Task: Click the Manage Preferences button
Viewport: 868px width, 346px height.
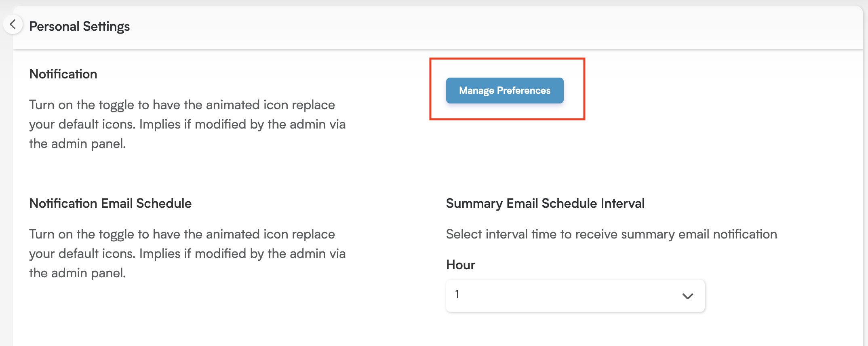Action: [505, 91]
